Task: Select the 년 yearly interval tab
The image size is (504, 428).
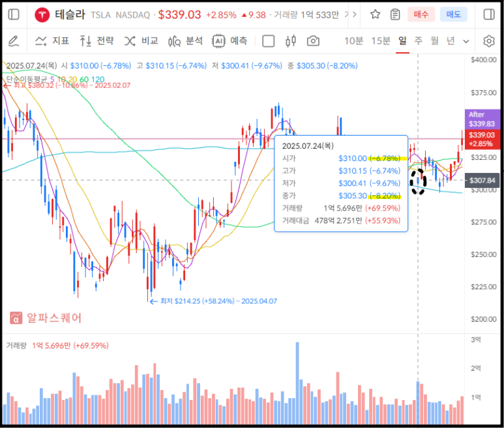Action: tap(451, 41)
